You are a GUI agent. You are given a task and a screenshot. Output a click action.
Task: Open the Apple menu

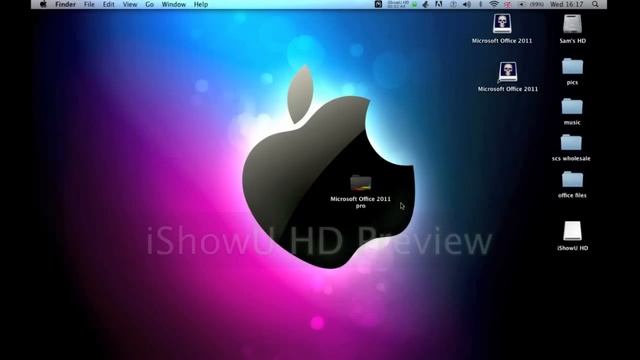[x=43, y=4]
